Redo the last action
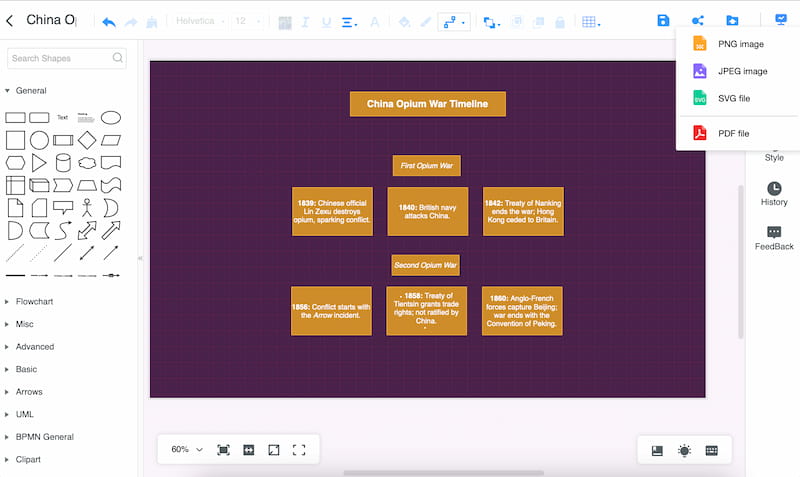Screen dimensions: 800x477 (x=131, y=22)
